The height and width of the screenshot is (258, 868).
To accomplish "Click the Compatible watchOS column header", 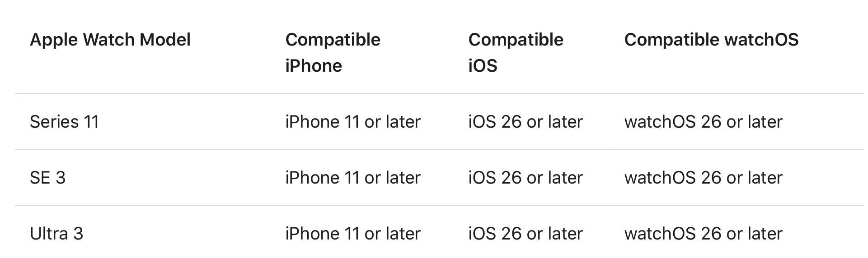I will pyautogui.click(x=711, y=40).
